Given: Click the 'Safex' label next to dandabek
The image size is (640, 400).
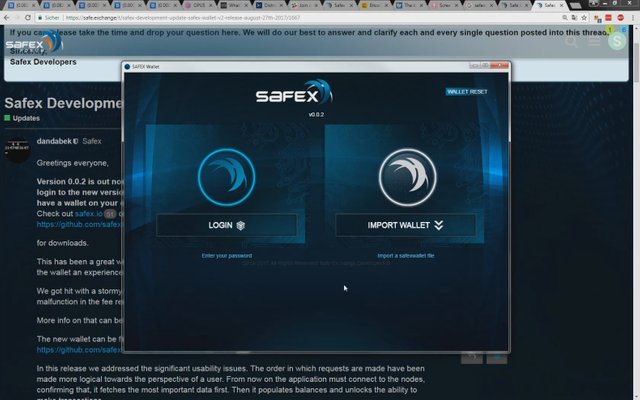Looking at the screenshot, I should click(92, 141).
